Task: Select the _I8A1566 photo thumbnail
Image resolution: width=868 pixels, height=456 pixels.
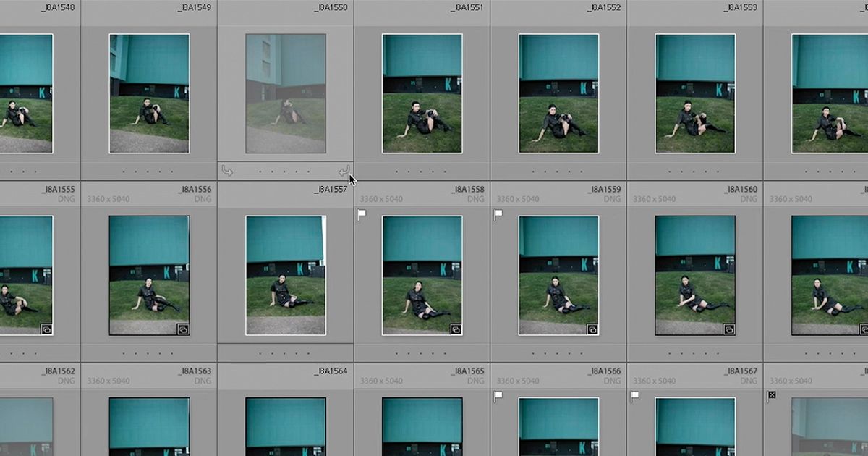Action: pyautogui.click(x=558, y=426)
